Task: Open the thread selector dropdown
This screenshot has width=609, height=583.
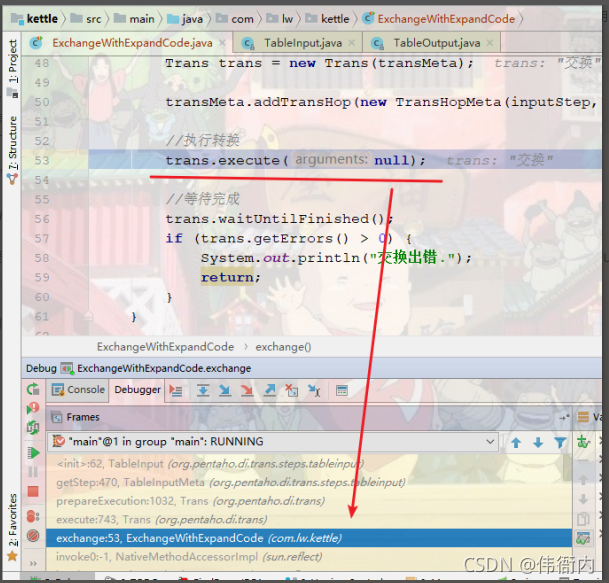Action: 273,442
